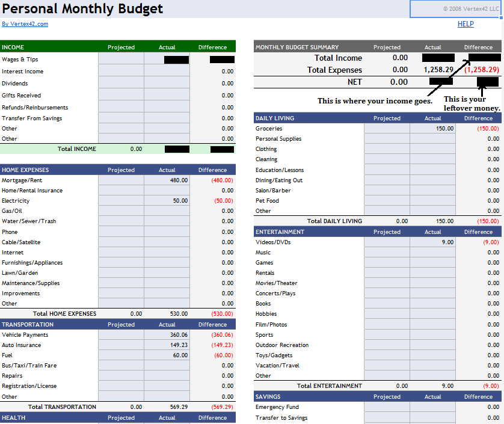Select Outdoor Recreation actual cell
The height and width of the screenshot is (424, 504).
[432, 345]
